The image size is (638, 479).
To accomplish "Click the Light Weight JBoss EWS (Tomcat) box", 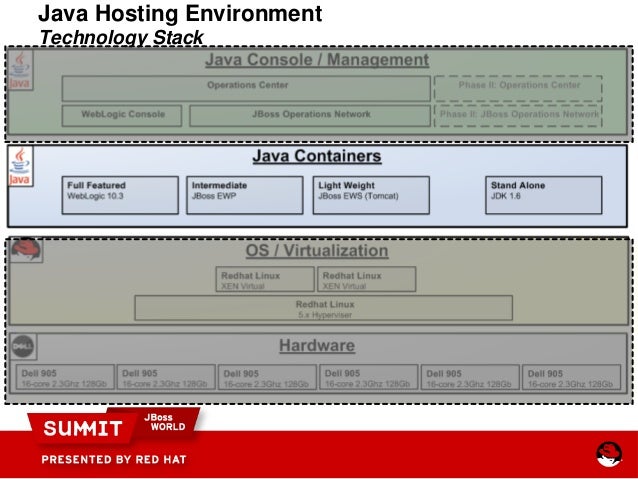I will click(x=371, y=195).
